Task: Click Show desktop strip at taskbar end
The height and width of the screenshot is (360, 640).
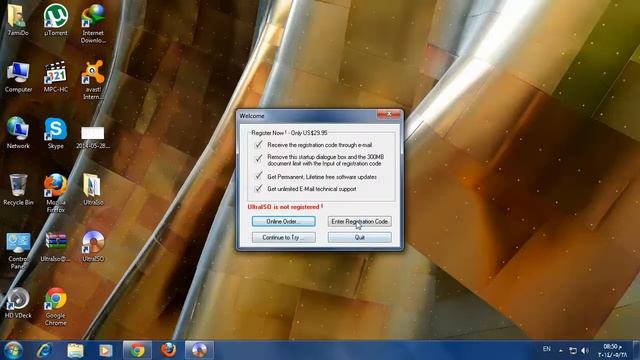Action: coord(637,350)
